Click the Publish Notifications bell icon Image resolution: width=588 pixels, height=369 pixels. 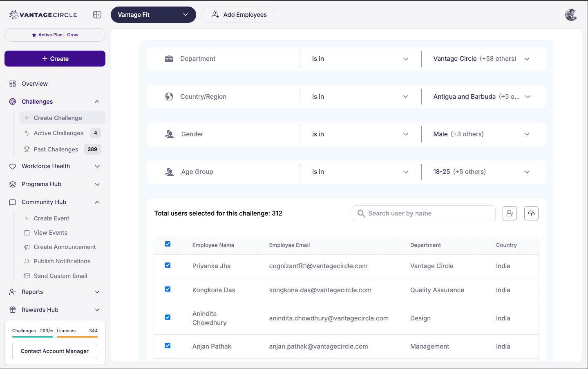pyautogui.click(x=27, y=261)
